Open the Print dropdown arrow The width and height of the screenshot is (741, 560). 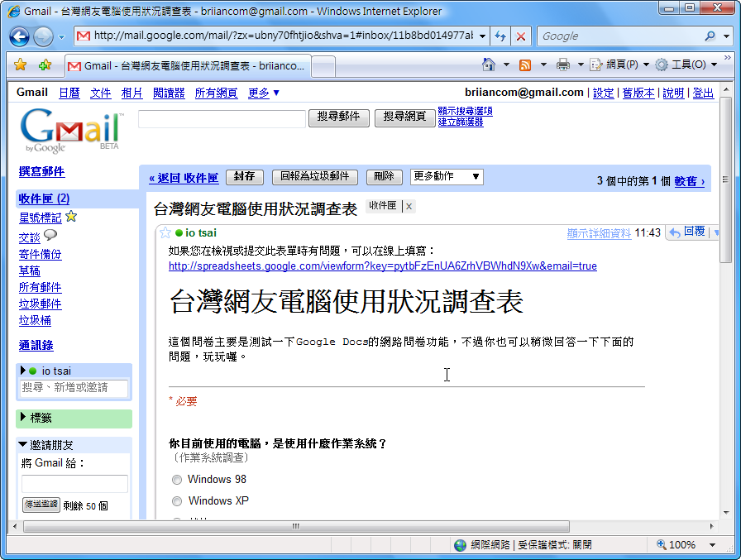click(581, 65)
